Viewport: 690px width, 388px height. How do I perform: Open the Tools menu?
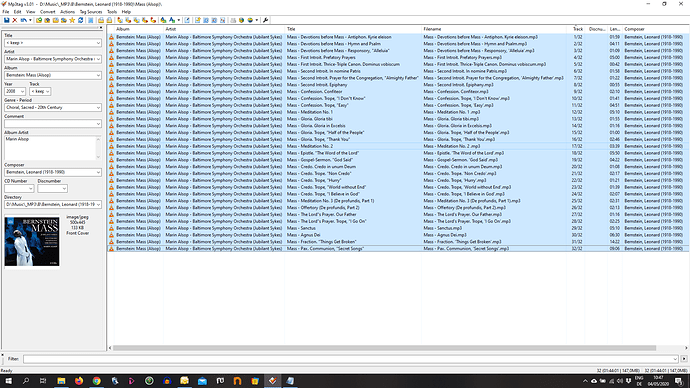click(112, 12)
